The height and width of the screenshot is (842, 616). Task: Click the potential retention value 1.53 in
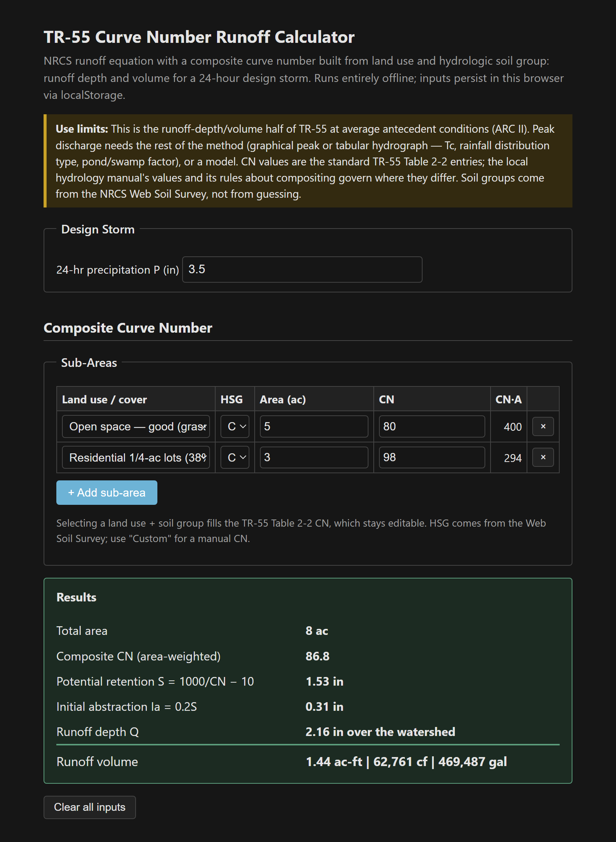325,681
